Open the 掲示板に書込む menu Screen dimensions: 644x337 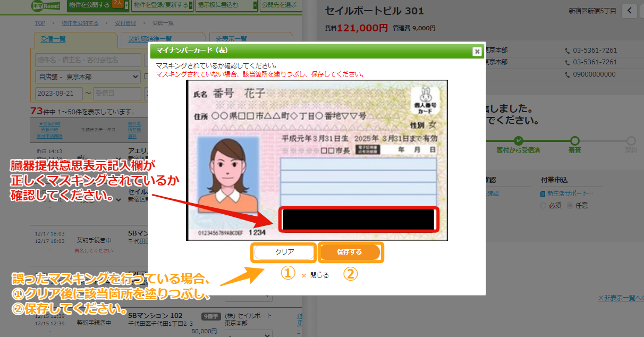(226, 5)
